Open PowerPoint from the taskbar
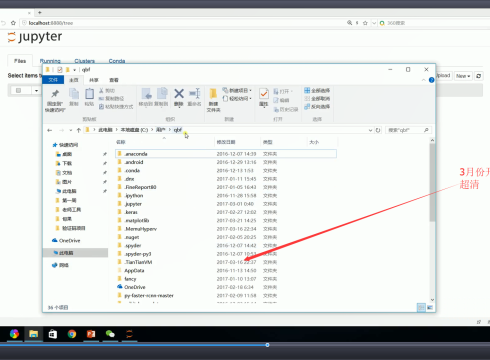This screenshot has height=360, width=490. click(91, 334)
